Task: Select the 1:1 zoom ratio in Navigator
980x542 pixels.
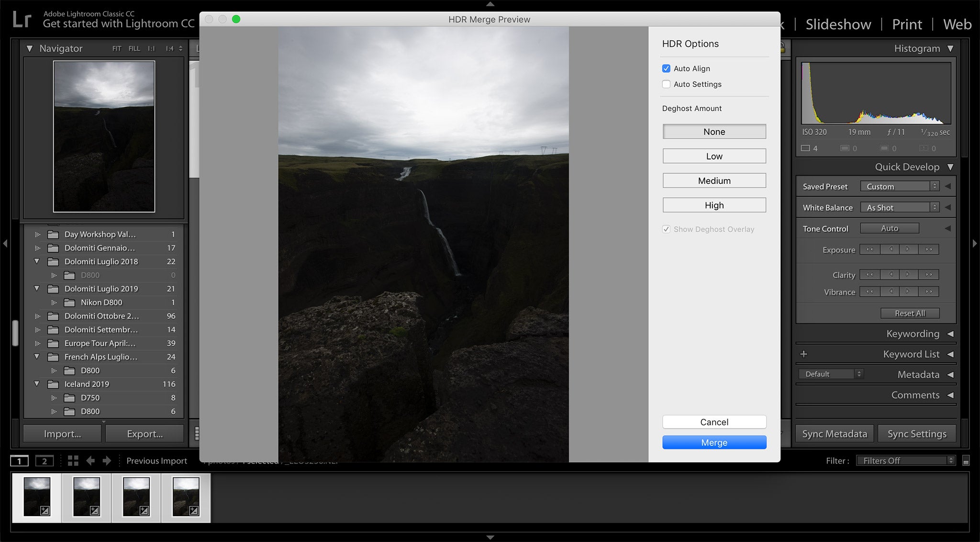Action: pos(151,48)
